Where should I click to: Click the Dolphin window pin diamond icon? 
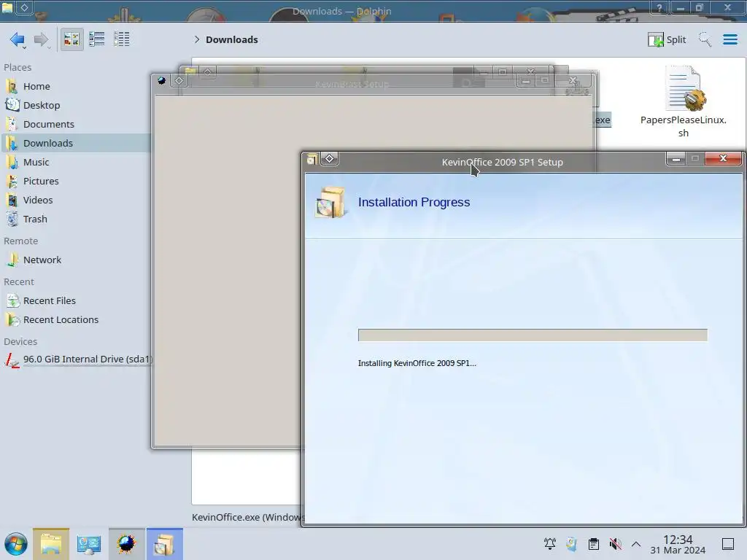pyautogui.click(x=24, y=7)
